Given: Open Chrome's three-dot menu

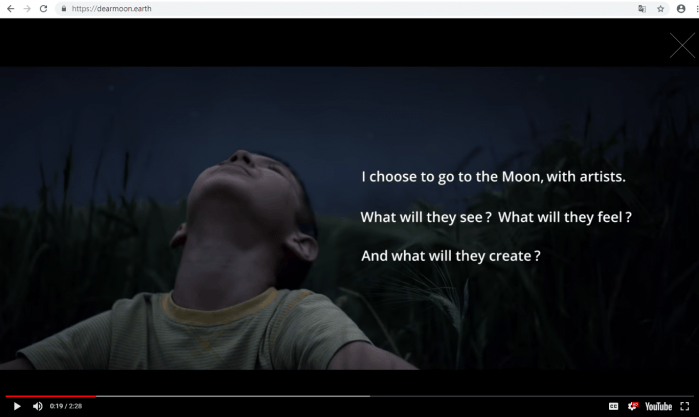Looking at the screenshot, I should click(x=697, y=8).
